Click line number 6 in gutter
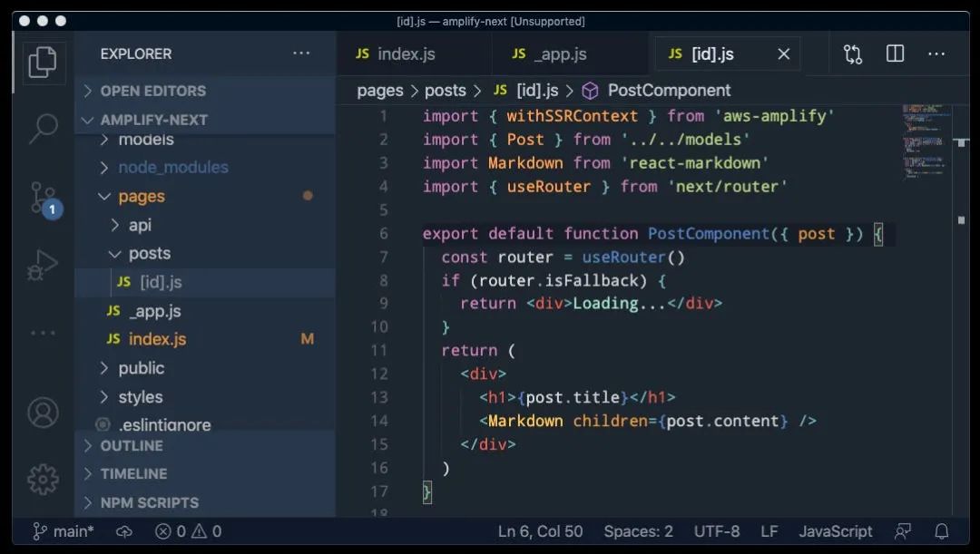This screenshot has height=554, width=980. click(x=383, y=234)
